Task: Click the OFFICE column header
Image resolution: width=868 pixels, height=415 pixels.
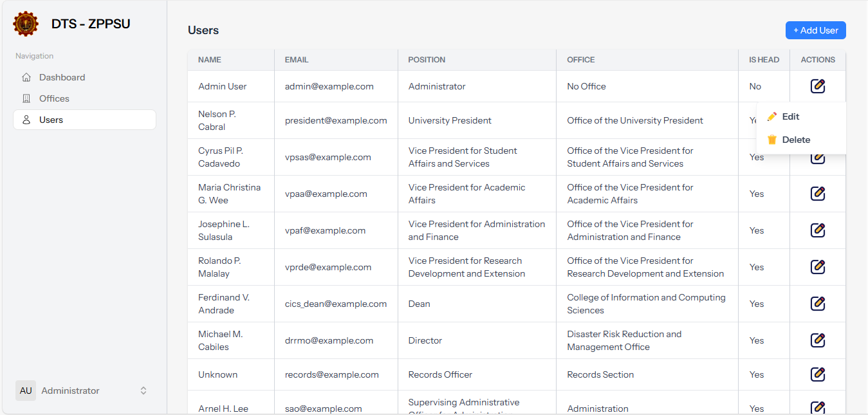Action: pyautogui.click(x=580, y=60)
